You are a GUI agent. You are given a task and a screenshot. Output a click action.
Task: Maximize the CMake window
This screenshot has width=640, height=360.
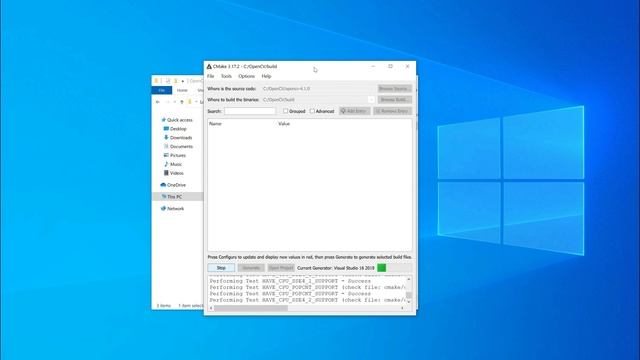(390, 67)
